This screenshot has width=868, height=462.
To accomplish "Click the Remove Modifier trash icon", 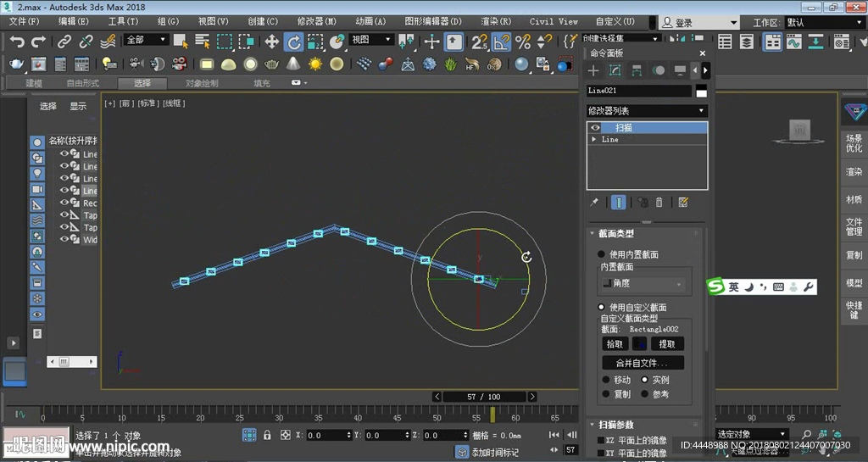I will [659, 203].
